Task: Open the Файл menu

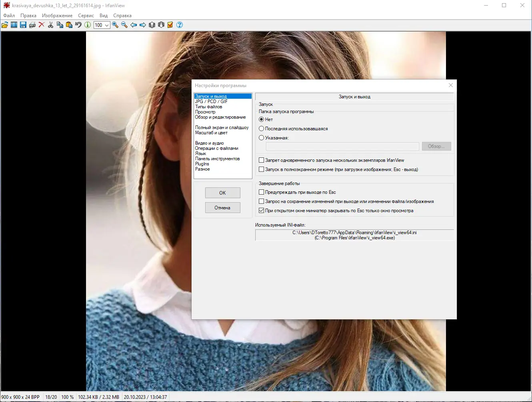Action: [9, 16]
